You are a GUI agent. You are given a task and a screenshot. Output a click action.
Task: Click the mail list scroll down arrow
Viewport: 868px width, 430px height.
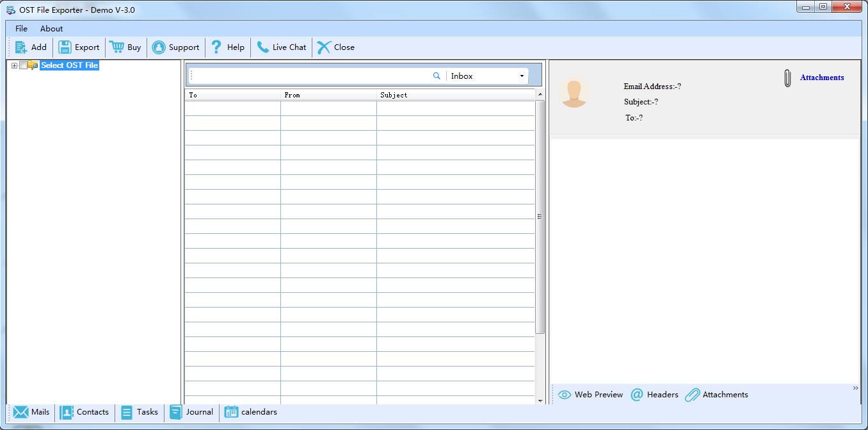pos(540,401)
